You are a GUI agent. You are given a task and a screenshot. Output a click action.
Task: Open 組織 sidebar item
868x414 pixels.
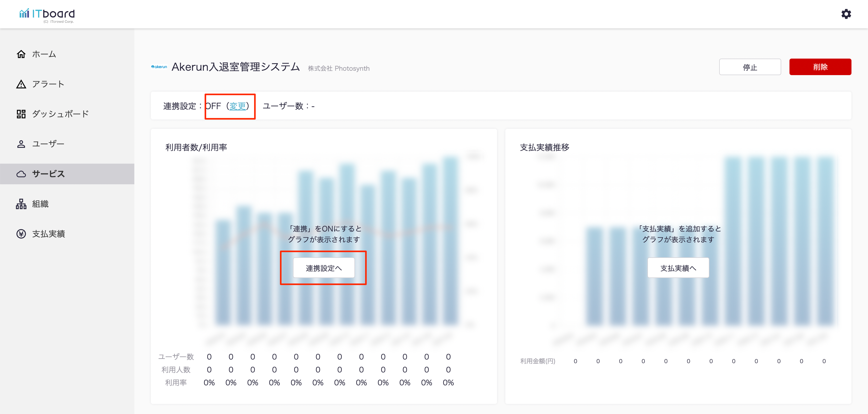(x=41, y=204)
